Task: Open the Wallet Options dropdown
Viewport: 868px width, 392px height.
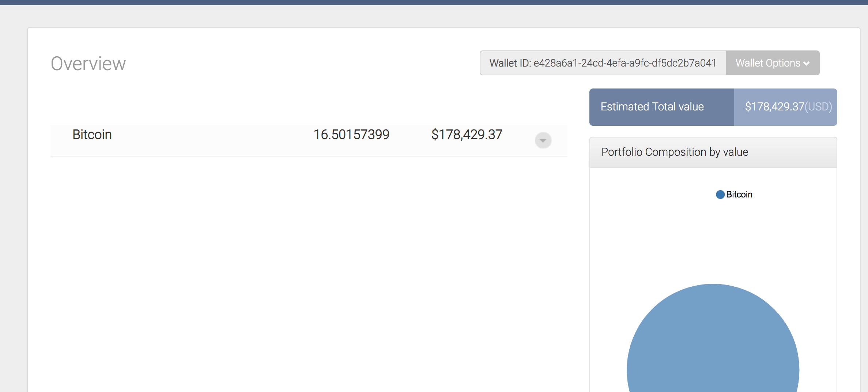Action: [773, 63]
